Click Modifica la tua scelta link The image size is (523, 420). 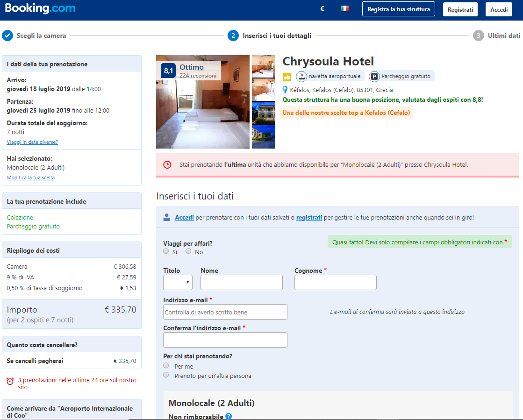(x=31, y=178)
